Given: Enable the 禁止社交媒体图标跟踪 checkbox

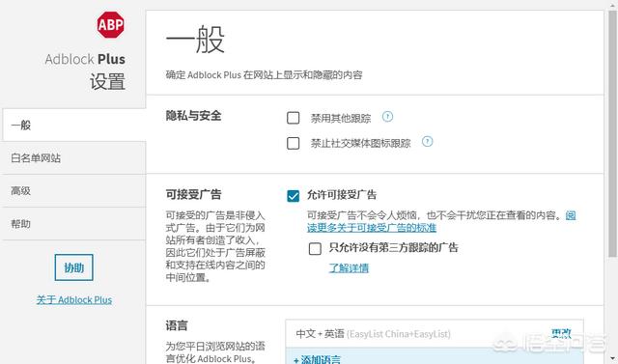Looking at the screenshot, I should point(293,143).
